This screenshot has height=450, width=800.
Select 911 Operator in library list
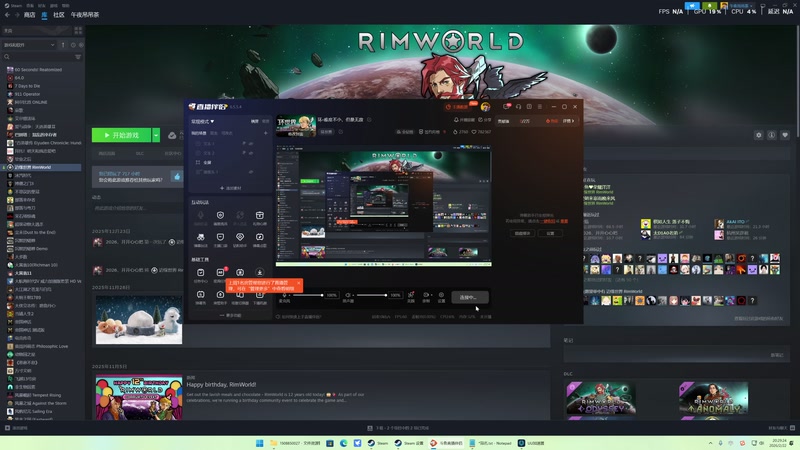pyautogui.click(x=27, y=94)
